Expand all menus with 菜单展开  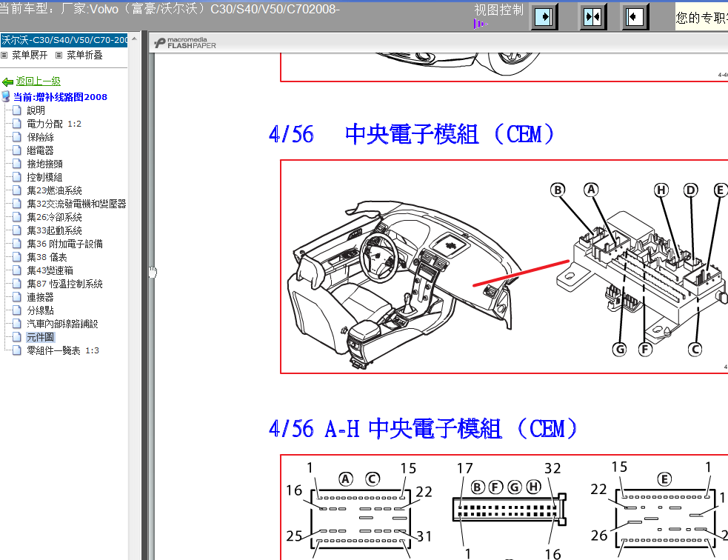click(x=29, y=56)
